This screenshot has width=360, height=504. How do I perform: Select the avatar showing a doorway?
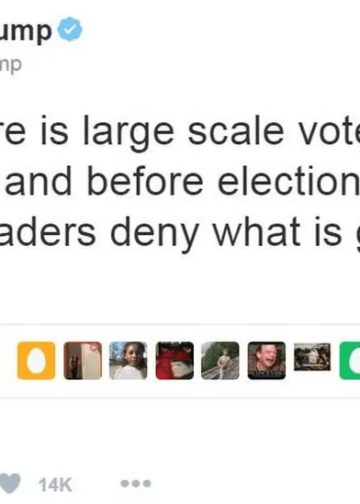(83, 360)
